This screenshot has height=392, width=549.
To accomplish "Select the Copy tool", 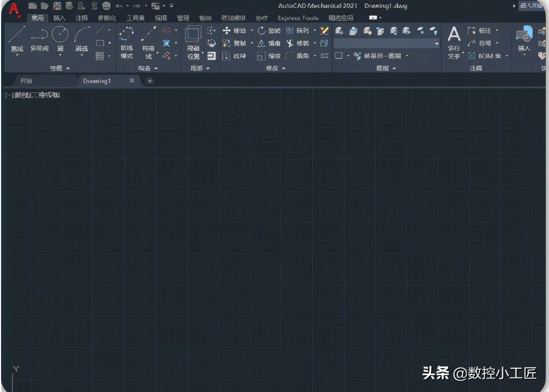I will (234, 43).
